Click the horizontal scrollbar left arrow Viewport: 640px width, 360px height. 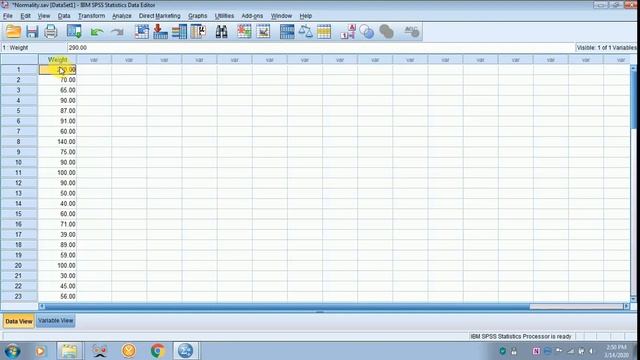tap(42, 306)
